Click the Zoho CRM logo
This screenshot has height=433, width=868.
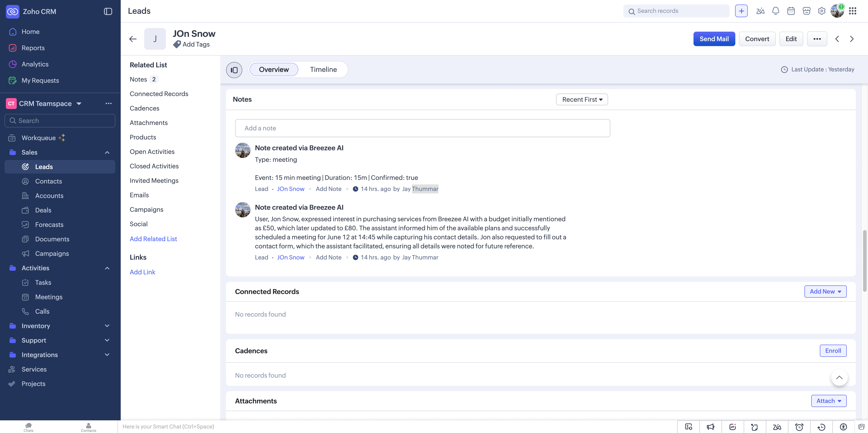pyautogui.click(x=12, y=12)
